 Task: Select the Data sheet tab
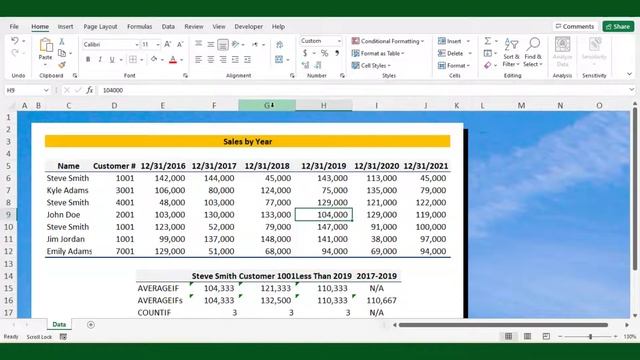click(59, 324)
